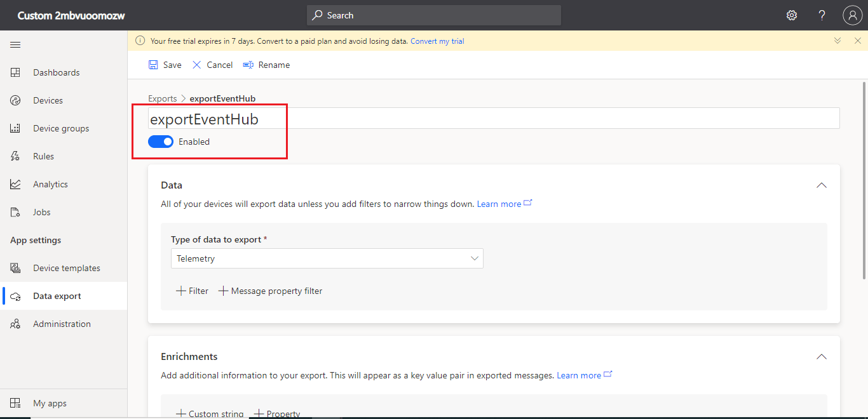
Task: Click the Cancel X icon
Action: coord(197,65)
